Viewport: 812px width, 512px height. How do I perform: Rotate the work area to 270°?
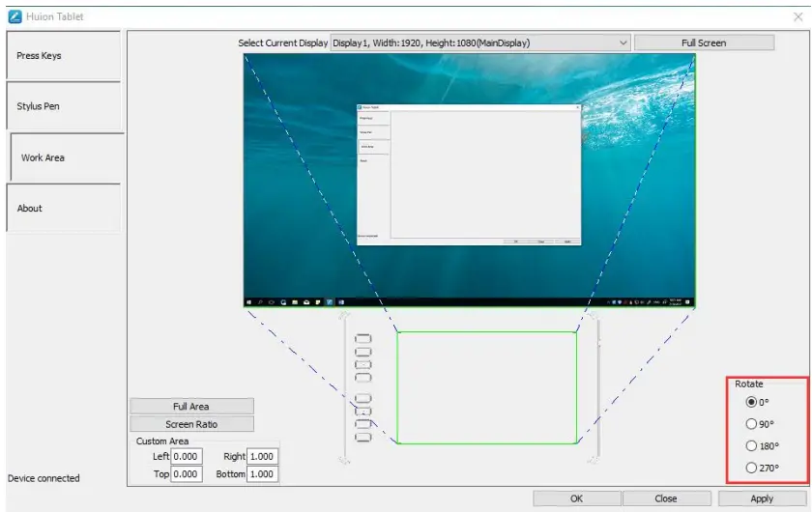[752, 469]
